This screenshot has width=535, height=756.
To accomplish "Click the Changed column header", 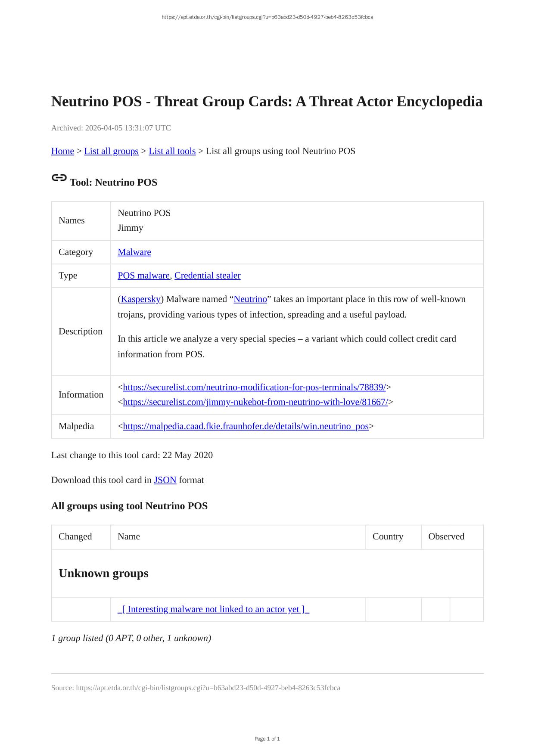I will click(75, 536).
